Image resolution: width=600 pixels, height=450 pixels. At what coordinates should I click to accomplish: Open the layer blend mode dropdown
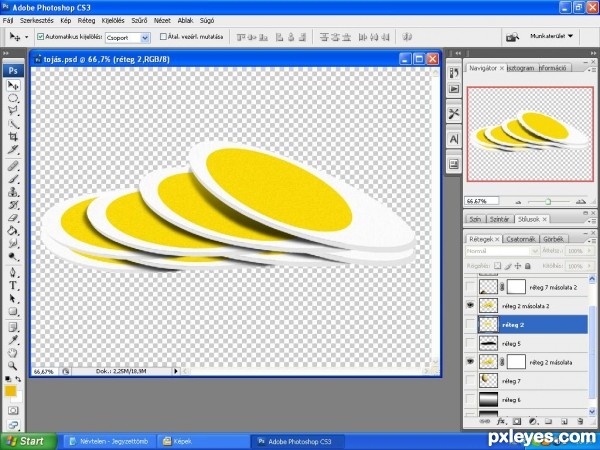coord(502,251)
